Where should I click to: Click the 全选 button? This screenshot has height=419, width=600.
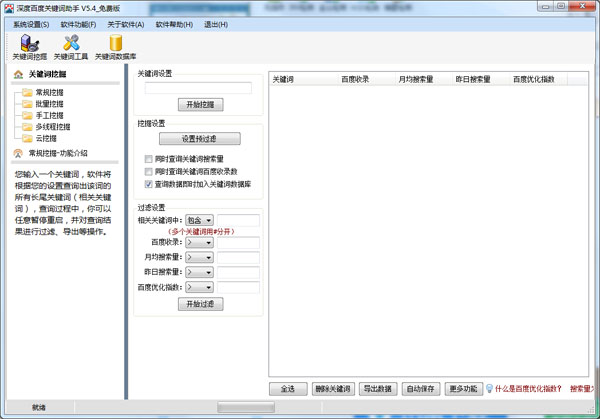tap(288, 389)
